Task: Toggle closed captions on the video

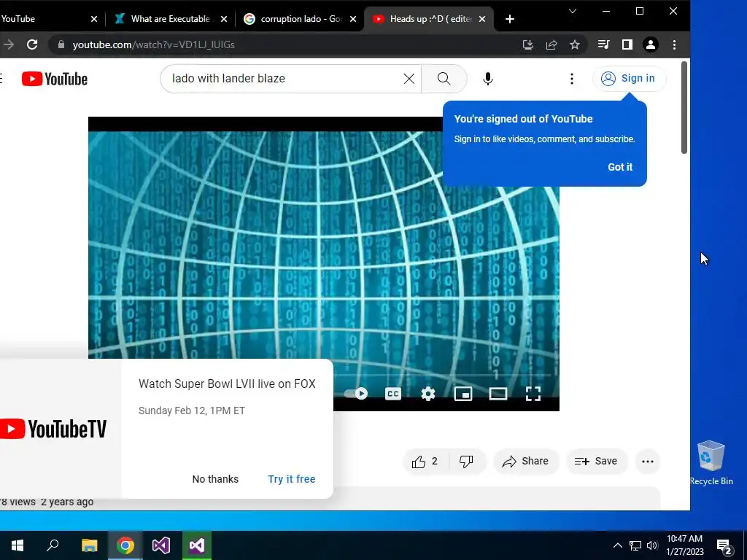Action: point(393,394)
